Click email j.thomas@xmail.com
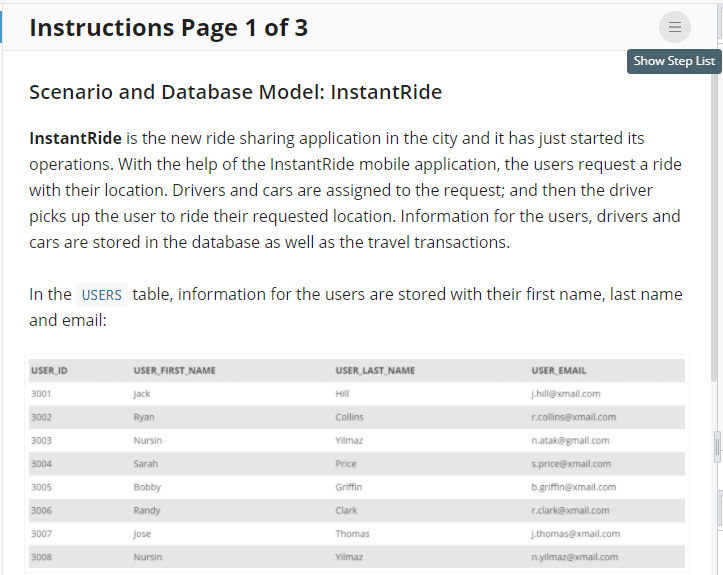 point(575,534)
